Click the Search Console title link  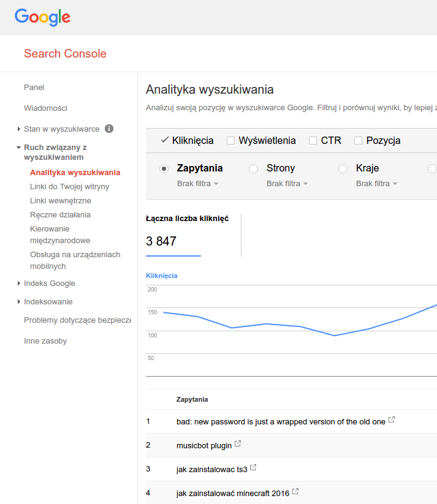[x=65, y=53]
